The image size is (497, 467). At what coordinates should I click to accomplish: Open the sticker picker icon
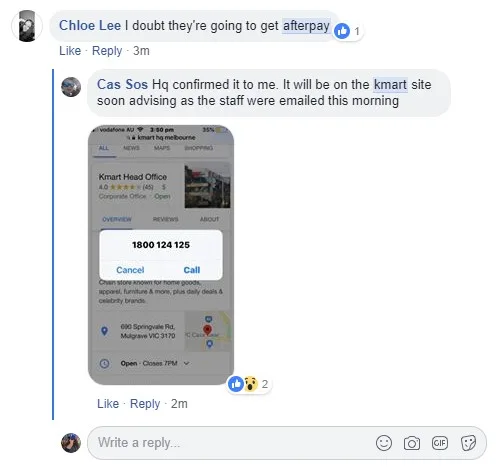468,443
